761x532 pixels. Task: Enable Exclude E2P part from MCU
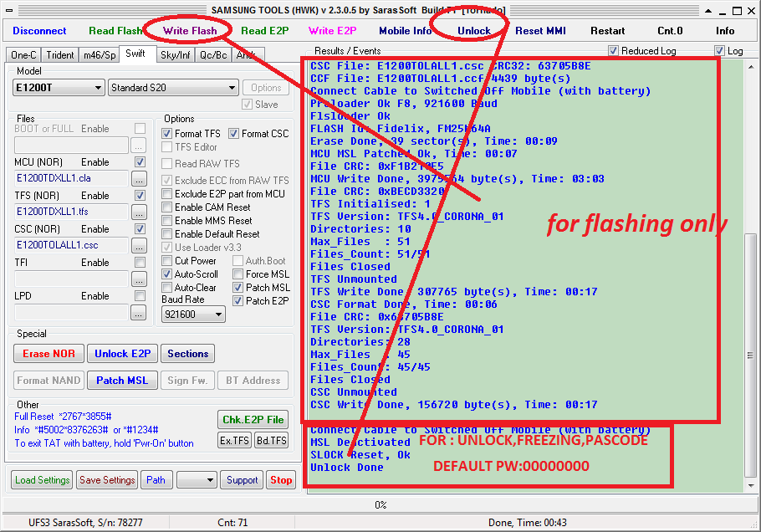click(x=167, y=194)
